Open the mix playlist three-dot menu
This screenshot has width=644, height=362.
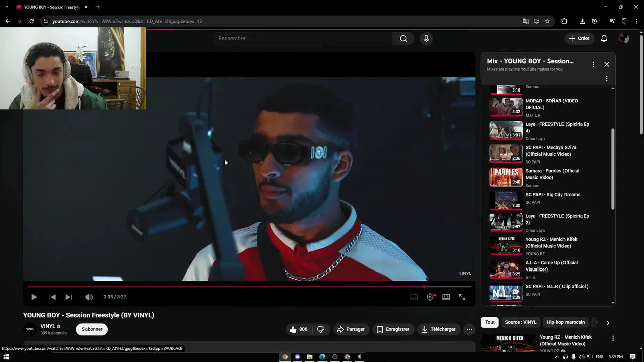click(x=593, y=64)
